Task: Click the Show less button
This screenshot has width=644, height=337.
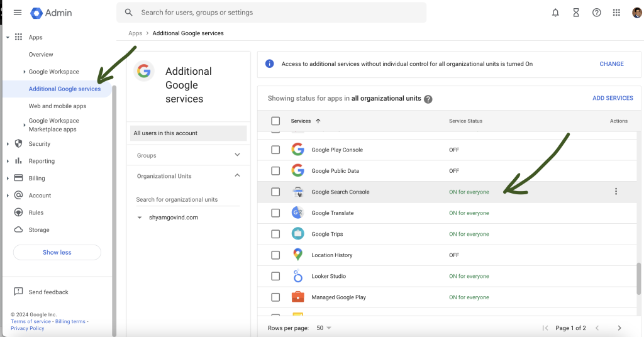Action: (57, 253)
